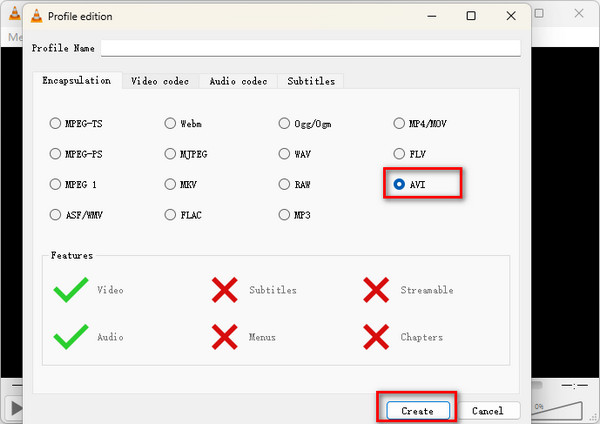The height and width of the screenshot is (424, 600).
Task: Click the green checkmark beside Video
Action: pyautogui.click(x=71, y=290)
